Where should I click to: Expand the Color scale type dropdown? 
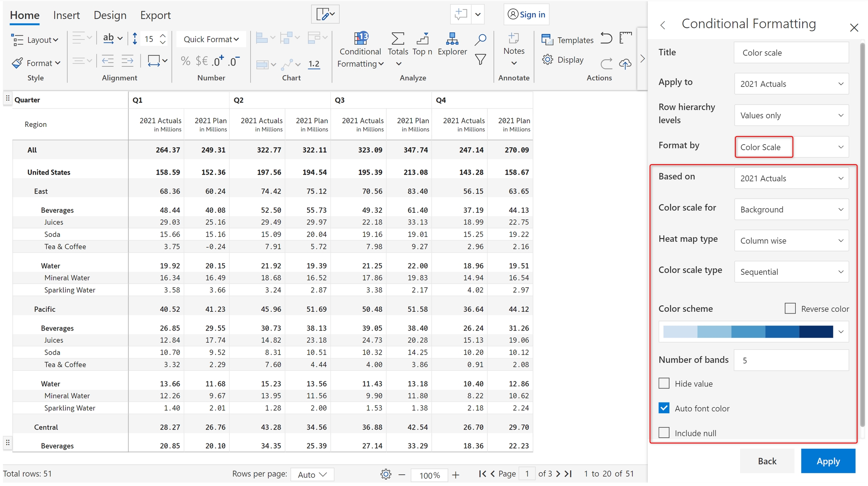(x=791, y=272)
